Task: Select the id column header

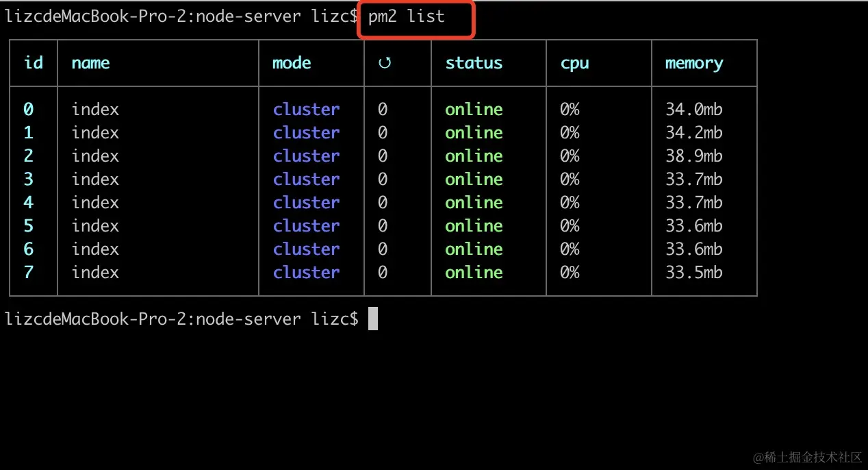Action: click(x=33, y=62)
